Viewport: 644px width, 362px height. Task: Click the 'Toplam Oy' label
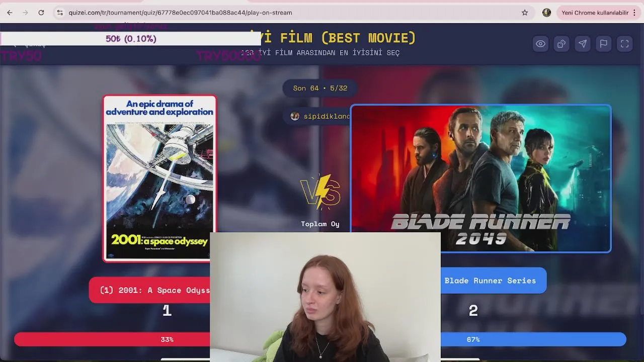tap(320, 224)
